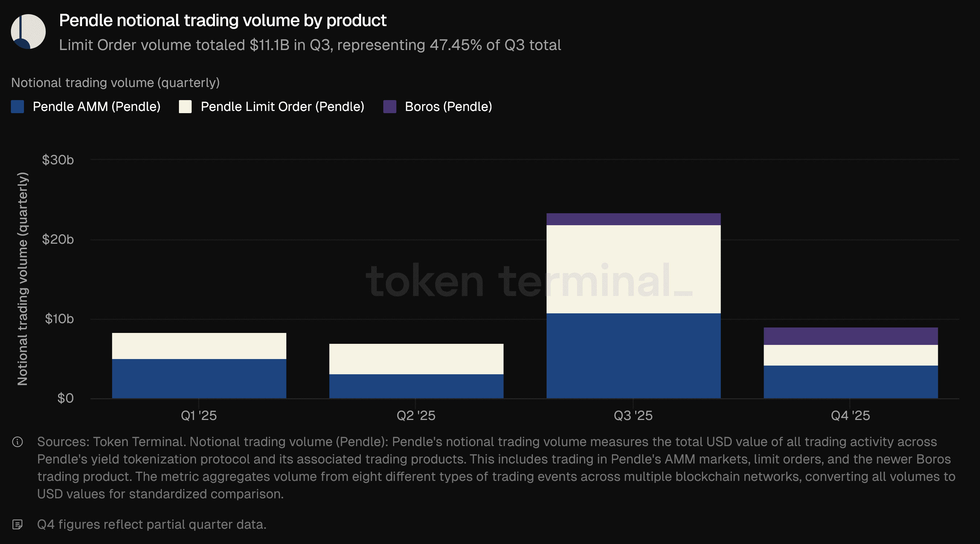Toggle the Boros (Pendle) legend label
980x544 pixels.
(448, 107)
